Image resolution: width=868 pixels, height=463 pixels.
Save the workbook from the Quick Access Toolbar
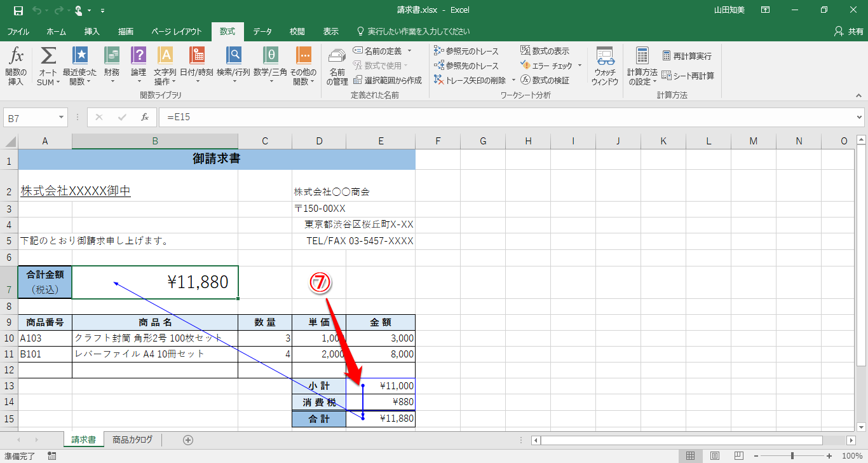18,10
